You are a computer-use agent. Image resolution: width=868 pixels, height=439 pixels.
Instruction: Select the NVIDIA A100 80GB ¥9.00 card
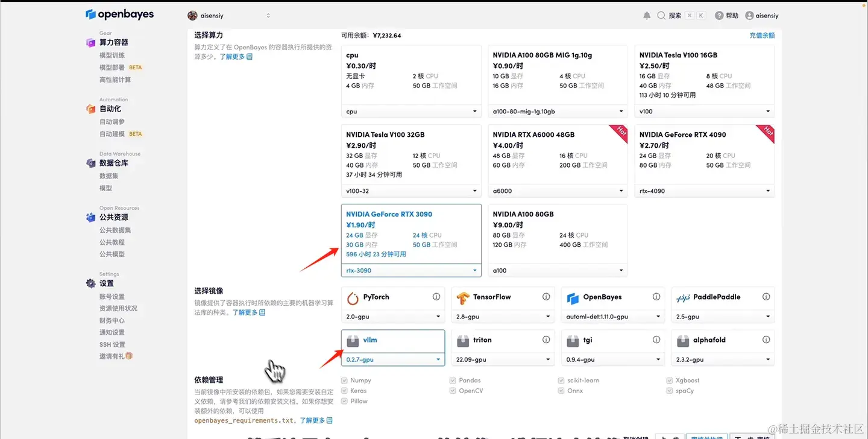(x=558, y=240)
